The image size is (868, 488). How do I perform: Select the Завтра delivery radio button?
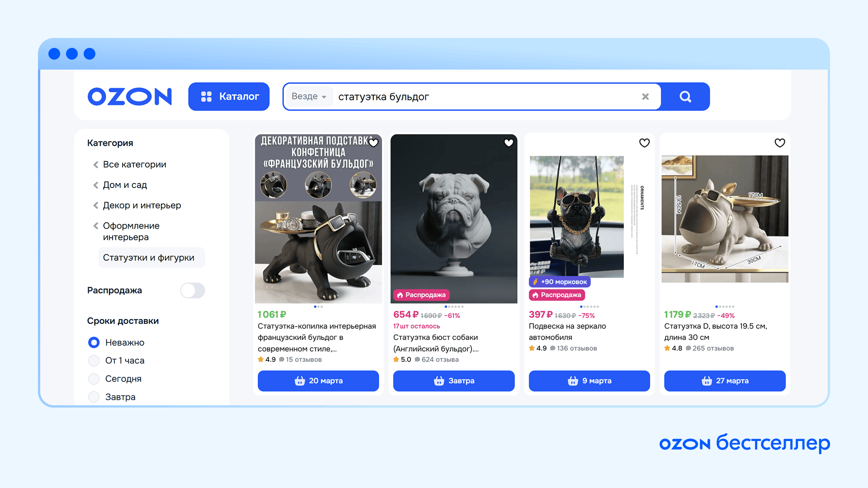(x=94, y=397)
